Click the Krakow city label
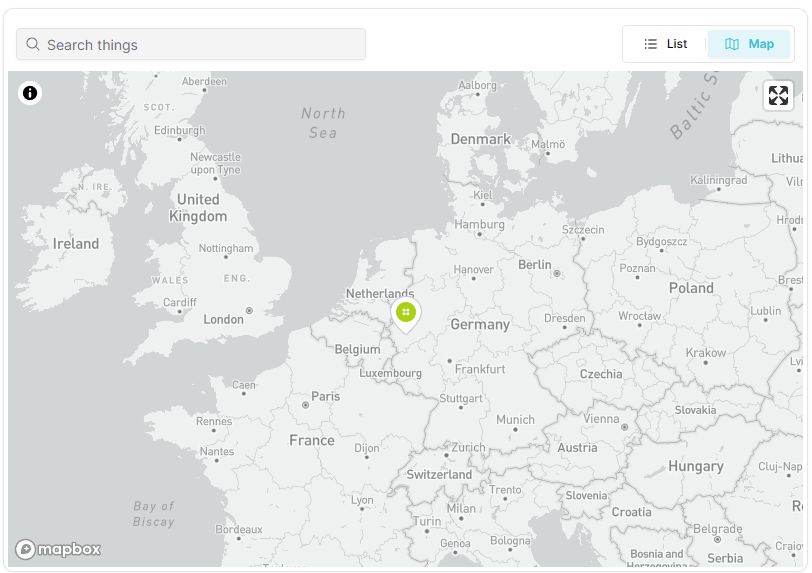The image size is (812, 573). click(x=706, y=353)
